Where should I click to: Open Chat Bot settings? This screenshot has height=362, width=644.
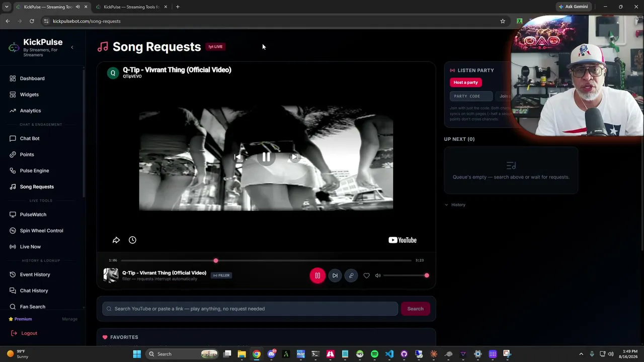pyautogui.click(x=30, y=138)
